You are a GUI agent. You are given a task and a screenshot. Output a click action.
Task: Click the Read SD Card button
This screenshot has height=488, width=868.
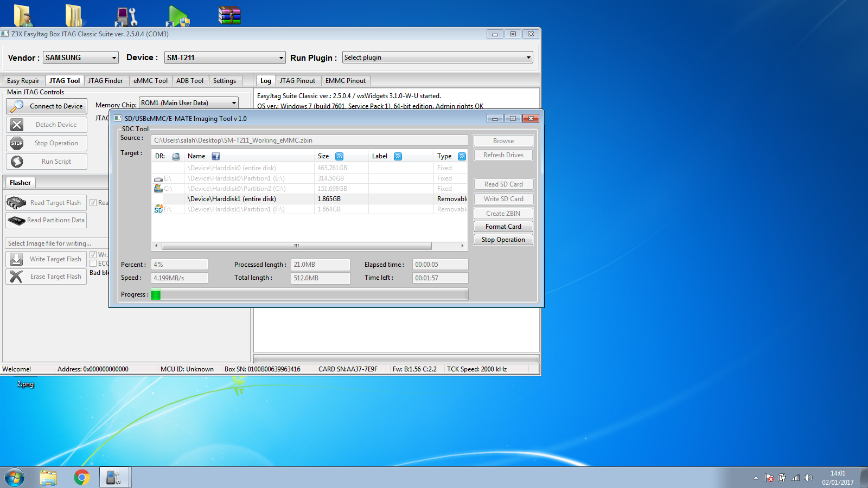(x=503, y=184)
